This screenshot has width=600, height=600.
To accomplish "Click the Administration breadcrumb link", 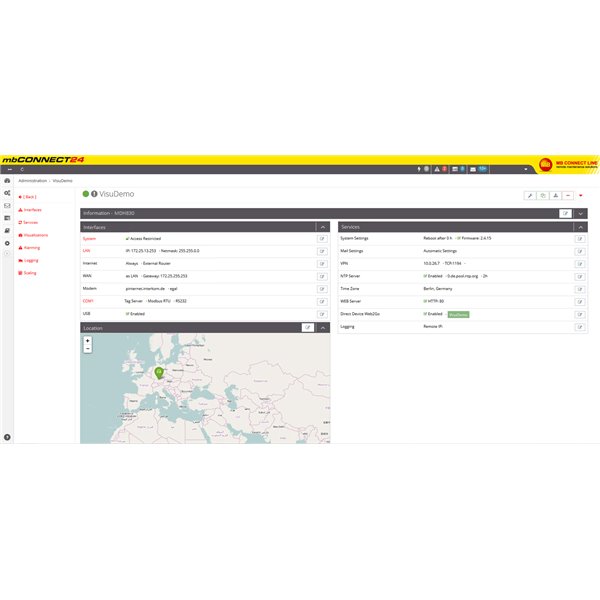I will point(31,181).
